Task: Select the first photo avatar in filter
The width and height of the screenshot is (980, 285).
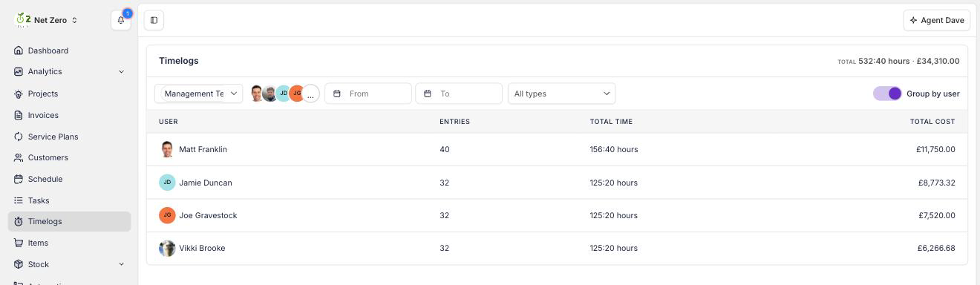Action: point(257,94)
